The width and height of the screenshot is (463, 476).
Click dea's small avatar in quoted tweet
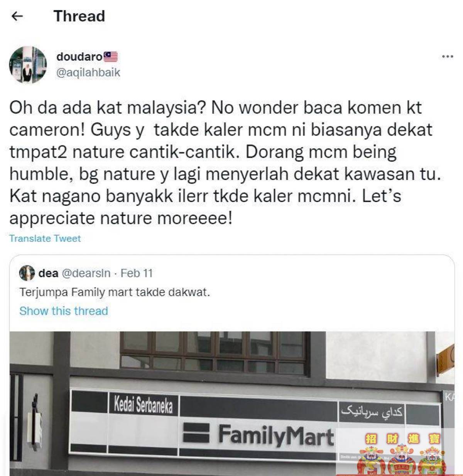(27, 273)
